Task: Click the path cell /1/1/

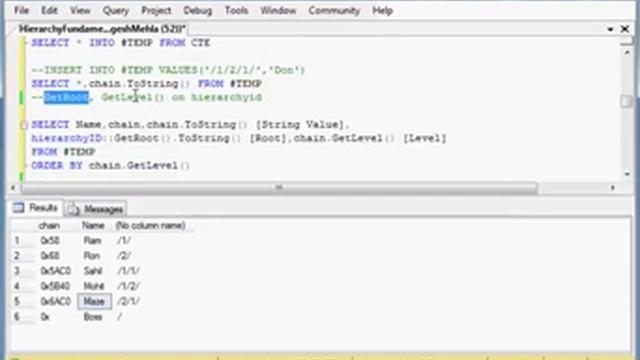Action: [128, 271]
